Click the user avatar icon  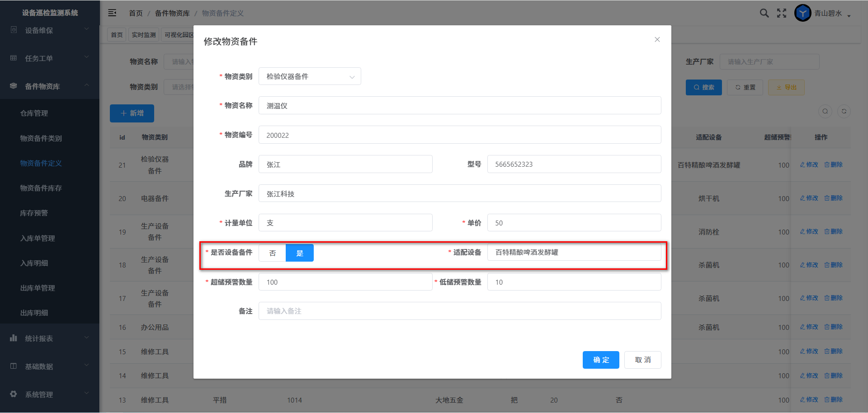[802, 13]
